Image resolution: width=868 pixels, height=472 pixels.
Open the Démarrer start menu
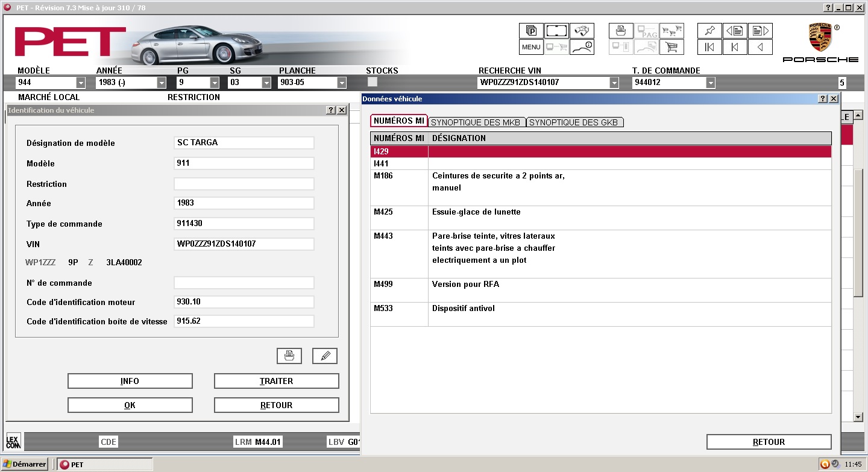click(x=25, y=464)
